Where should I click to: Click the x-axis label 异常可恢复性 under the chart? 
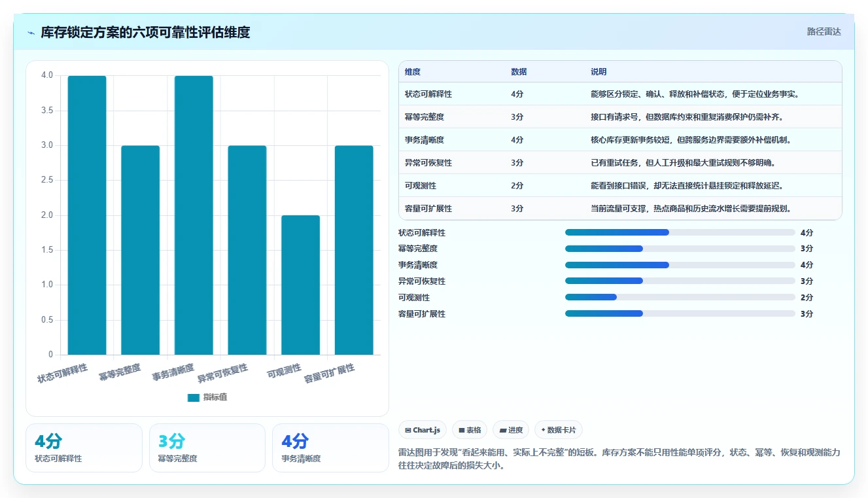click(222, 373)
